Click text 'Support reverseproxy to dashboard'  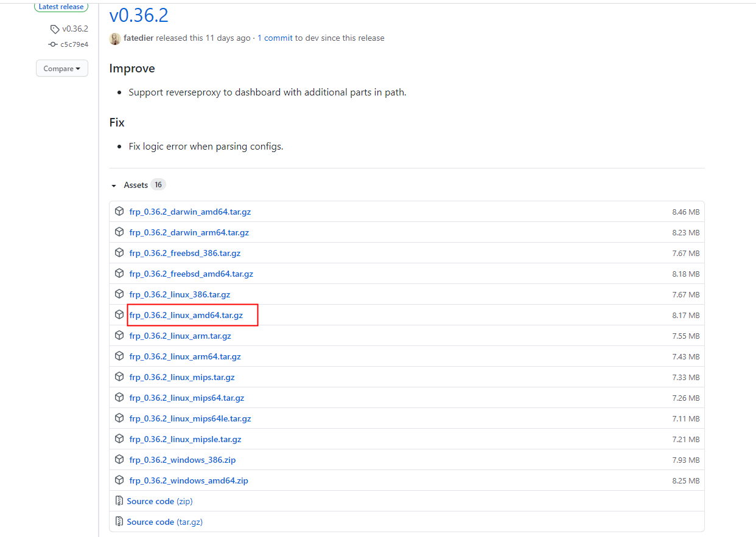click(x=205, y=93)
